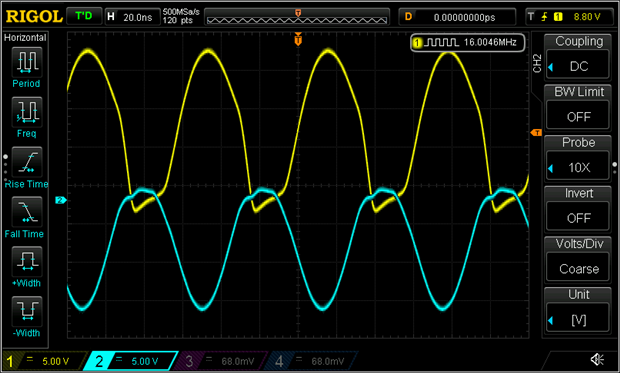
Task: Click the Coupling left arrow
Action: pos(550,68)
